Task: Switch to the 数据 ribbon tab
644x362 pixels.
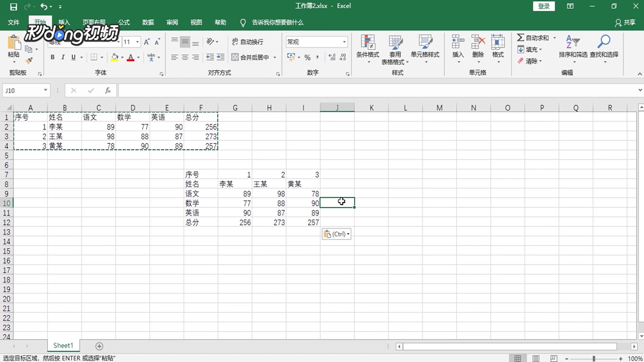Action: point(148,22)
